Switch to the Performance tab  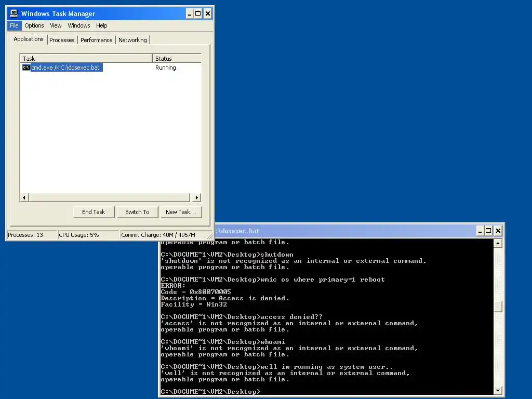96,40
